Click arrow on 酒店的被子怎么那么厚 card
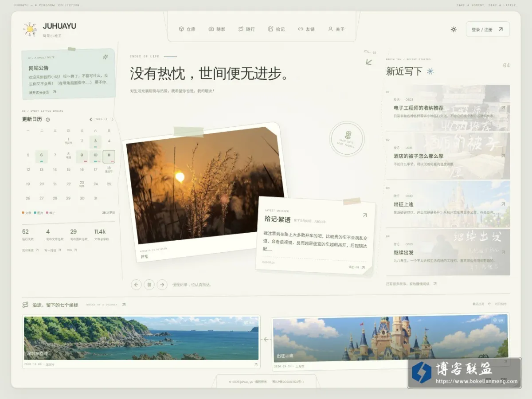The width and height of the screenshot is (532, 399). click(503, 156)
